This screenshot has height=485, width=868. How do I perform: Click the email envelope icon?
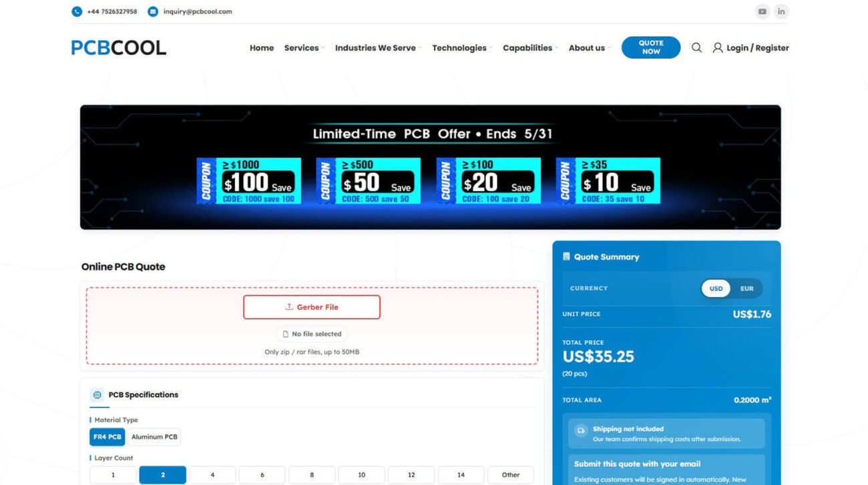point(153,11)
